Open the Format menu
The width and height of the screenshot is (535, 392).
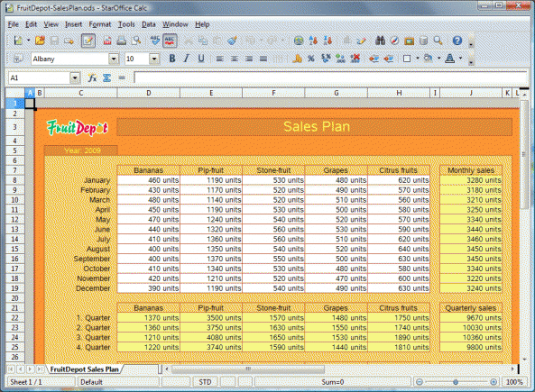tap(99, 24)
